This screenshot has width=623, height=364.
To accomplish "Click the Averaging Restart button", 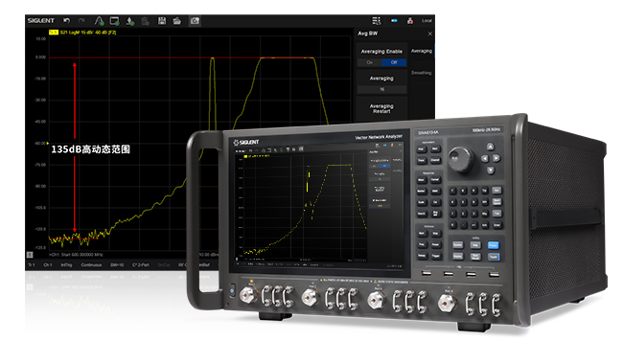I will click(381, 109).
